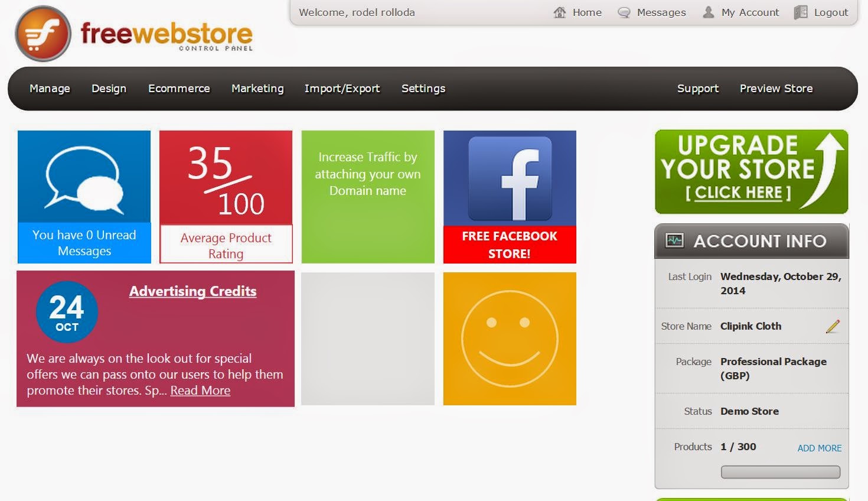This screenshot has width=868, height=501.
Task: Open the Support menu item
Action: 698,89
